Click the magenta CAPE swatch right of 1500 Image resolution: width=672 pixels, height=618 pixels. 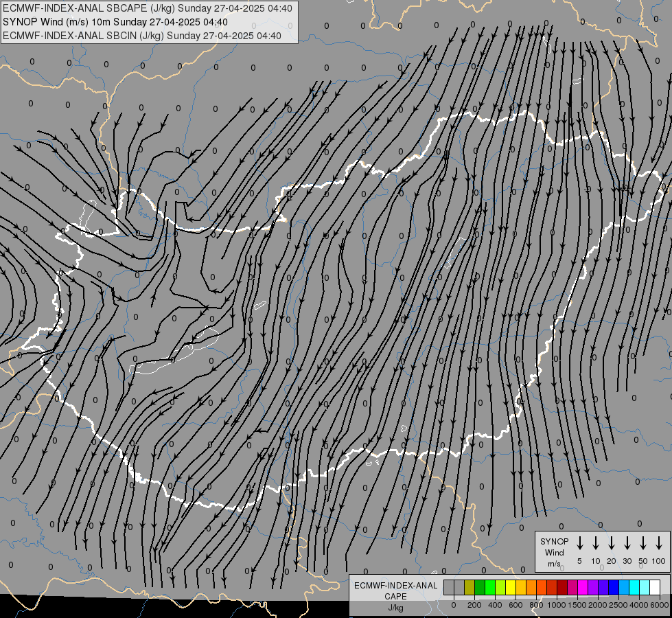pyautogui.click(x=583, y=587)
